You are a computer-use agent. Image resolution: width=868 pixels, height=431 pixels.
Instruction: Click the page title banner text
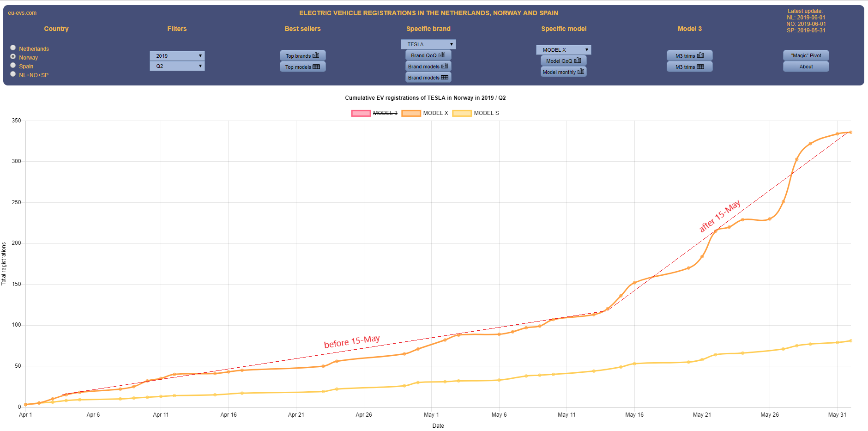(428, 13)
